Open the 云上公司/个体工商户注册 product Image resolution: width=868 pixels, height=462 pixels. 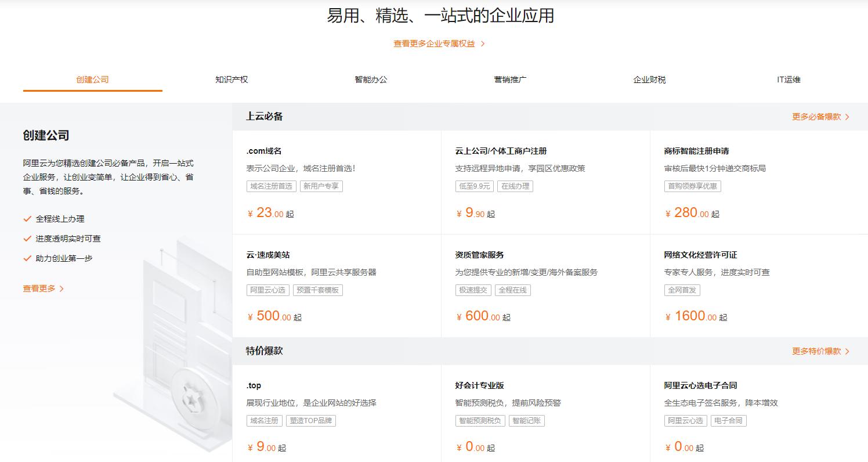coord(545,182)
